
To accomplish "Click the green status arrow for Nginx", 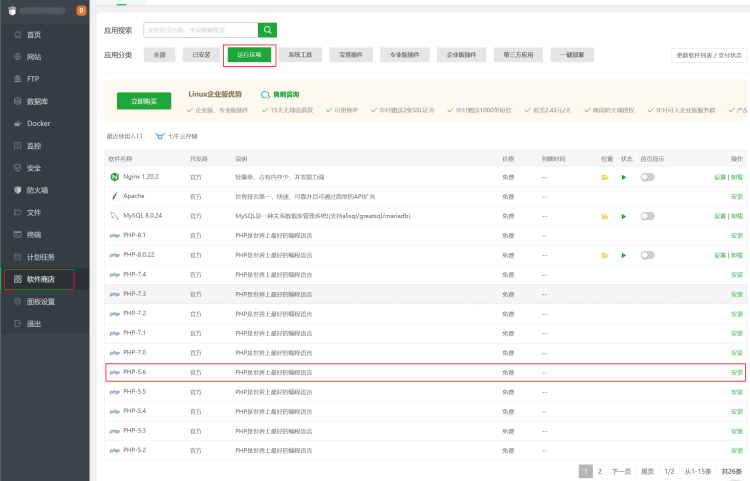I will (624, 177).
